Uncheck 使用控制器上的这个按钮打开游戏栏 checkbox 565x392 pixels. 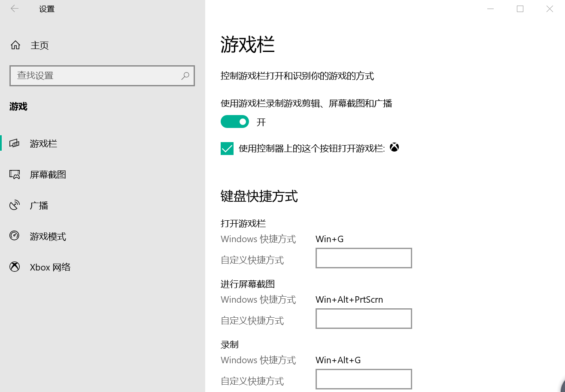[x=227, y=149]
